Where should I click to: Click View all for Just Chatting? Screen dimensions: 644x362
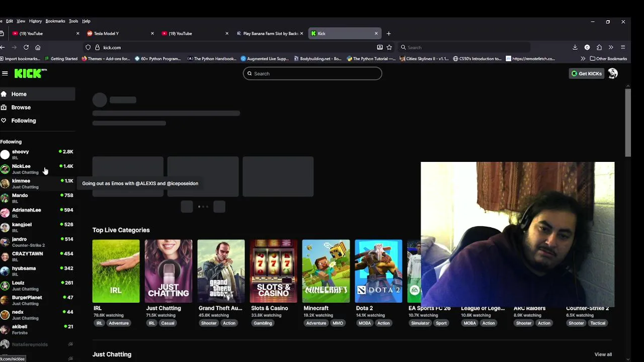603,354
